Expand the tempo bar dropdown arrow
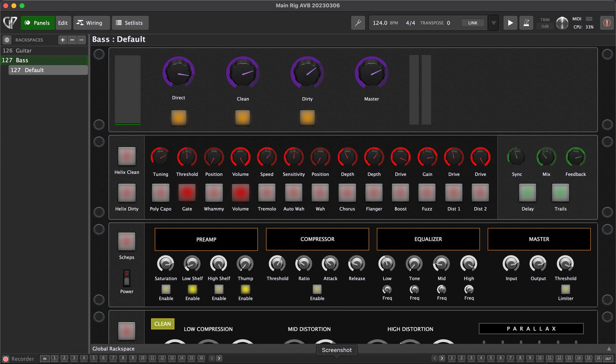 [x=494, y=23]
